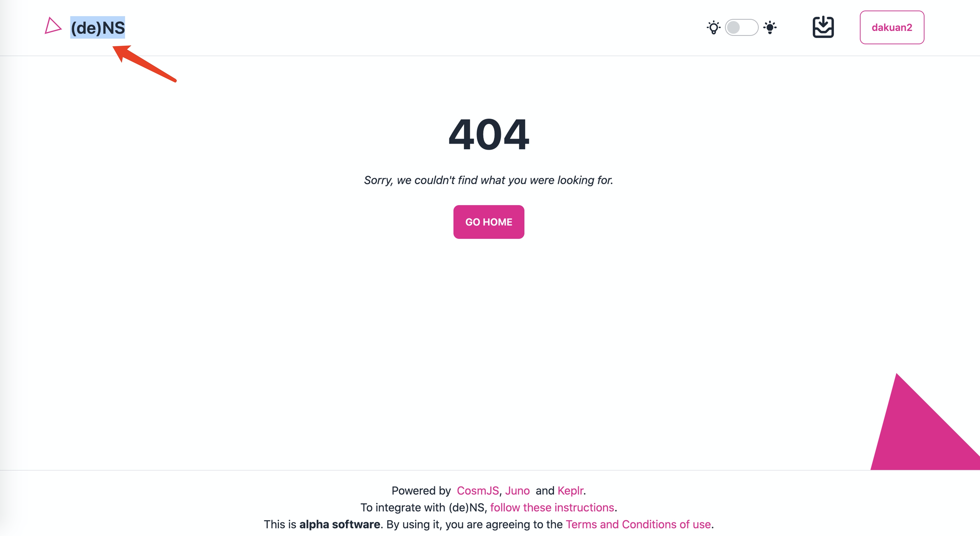The width and height of the screenshot is (980, 536).
Task: Click 'To integrate with (de)NS' text
Action: point(423,507)
